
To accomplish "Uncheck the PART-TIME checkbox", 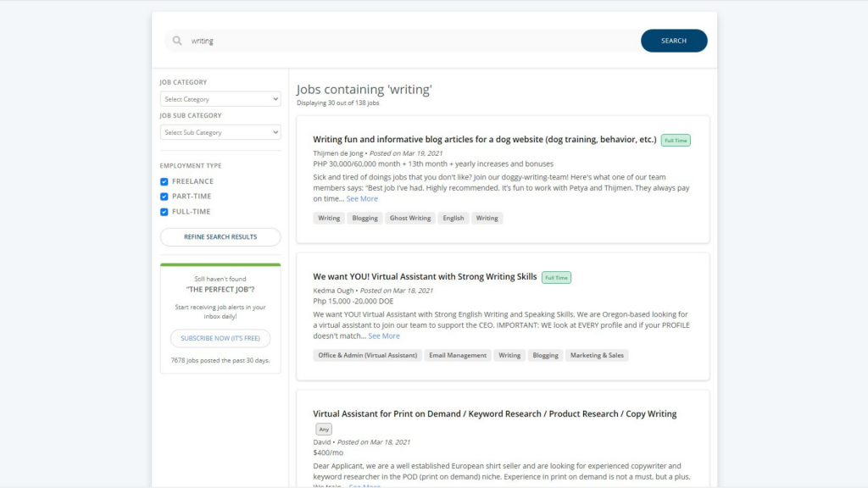I will click(x=164, y=197).
